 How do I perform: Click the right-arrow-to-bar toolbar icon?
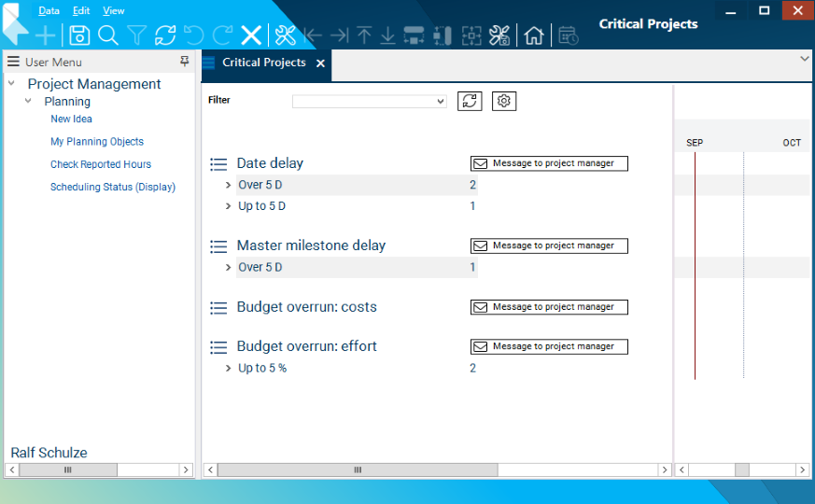pos(340,35)
